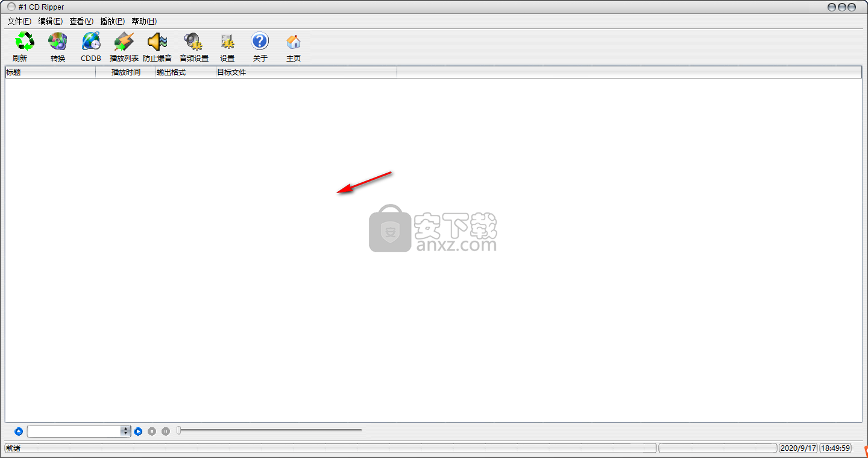Viewport: 868px width, 458px height.
Task: Open the 播放(P) menu
Action: 112,21
